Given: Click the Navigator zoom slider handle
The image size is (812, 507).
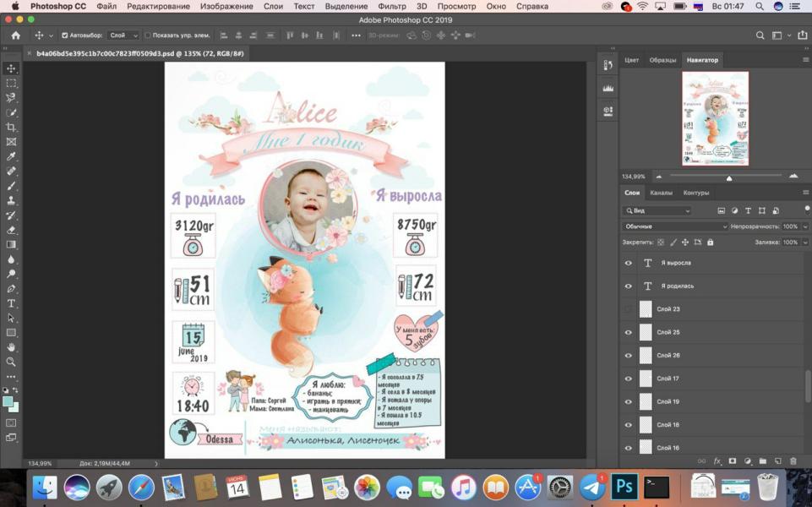Looking at the screenshot, I should (729, 178).
